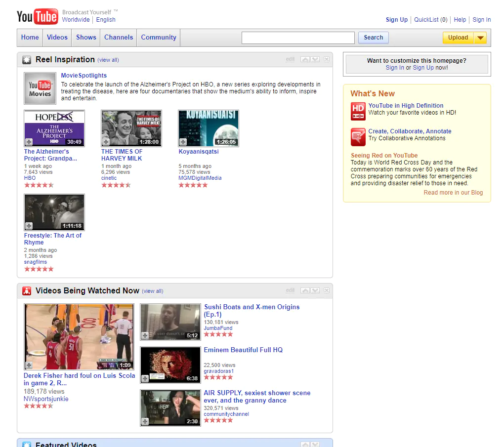
Task: Add Harvey Milk video to QuickList
Action: 106,142
